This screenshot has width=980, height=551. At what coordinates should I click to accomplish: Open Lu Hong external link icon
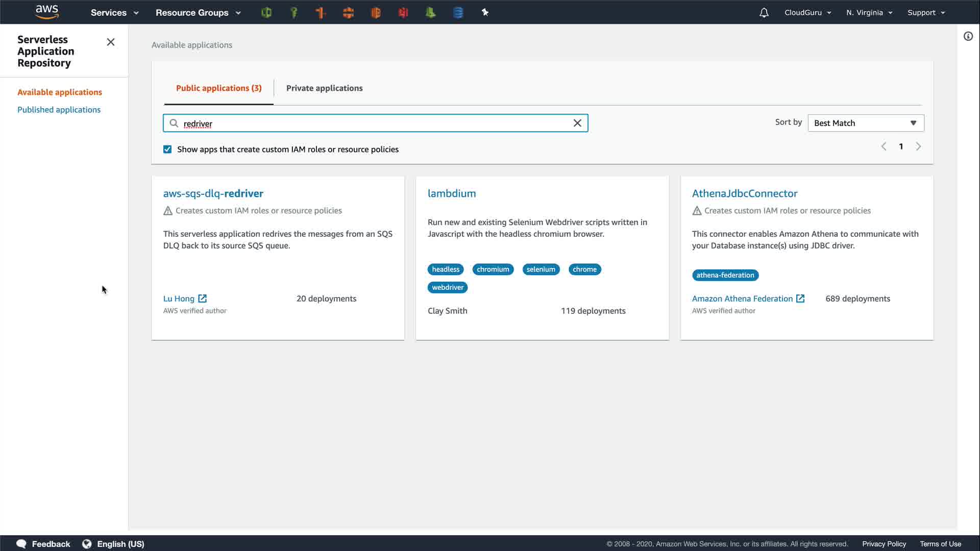coord(203,298)
